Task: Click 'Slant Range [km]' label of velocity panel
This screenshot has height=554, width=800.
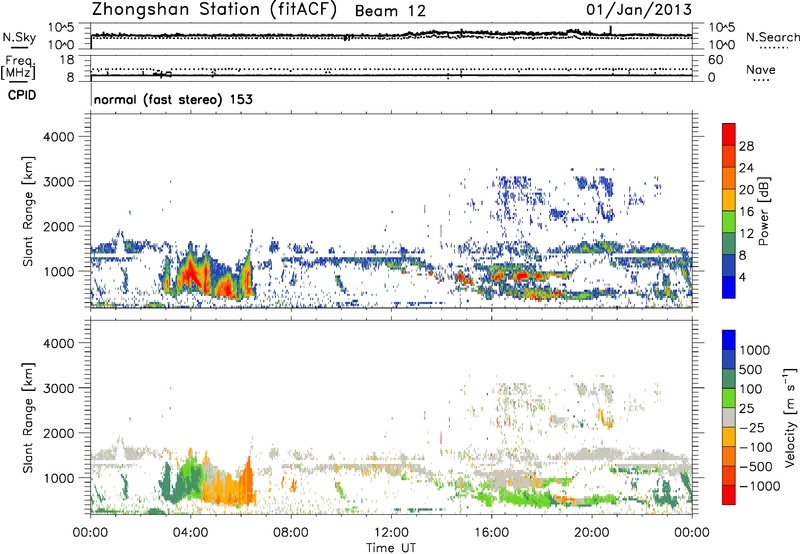Action: [28, 417]
